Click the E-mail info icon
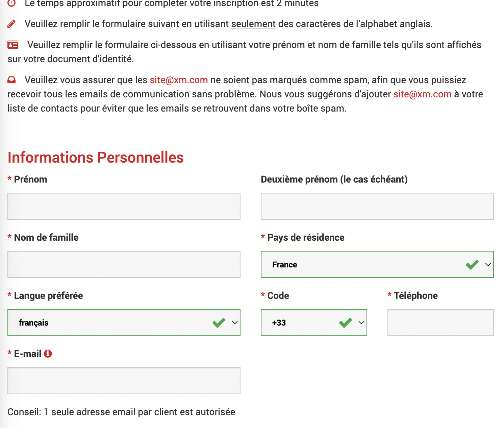 (x=48, y=354)
